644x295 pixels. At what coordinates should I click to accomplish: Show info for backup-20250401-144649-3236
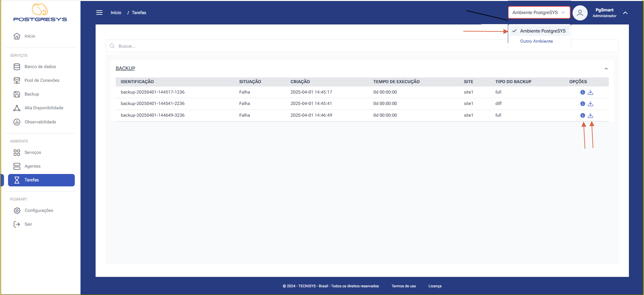[583, 115]
